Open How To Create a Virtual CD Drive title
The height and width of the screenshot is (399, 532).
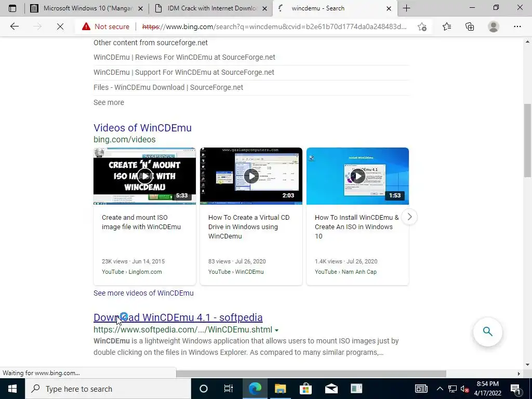(249, 227)
